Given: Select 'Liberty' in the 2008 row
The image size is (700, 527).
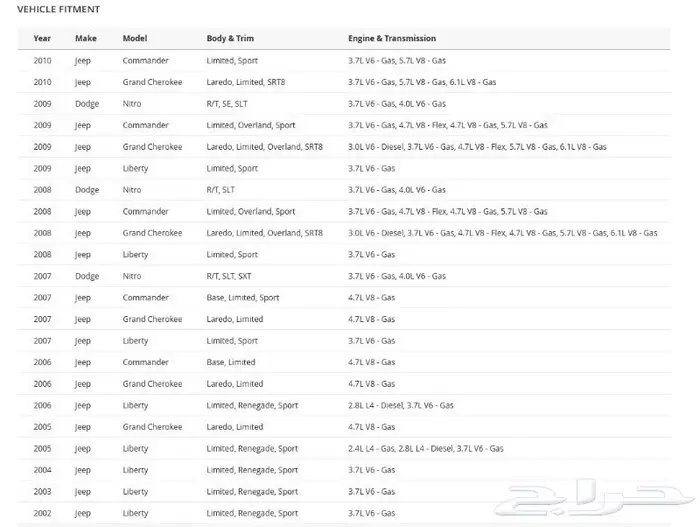Looking at the screenshot, I should coord(135,255).
